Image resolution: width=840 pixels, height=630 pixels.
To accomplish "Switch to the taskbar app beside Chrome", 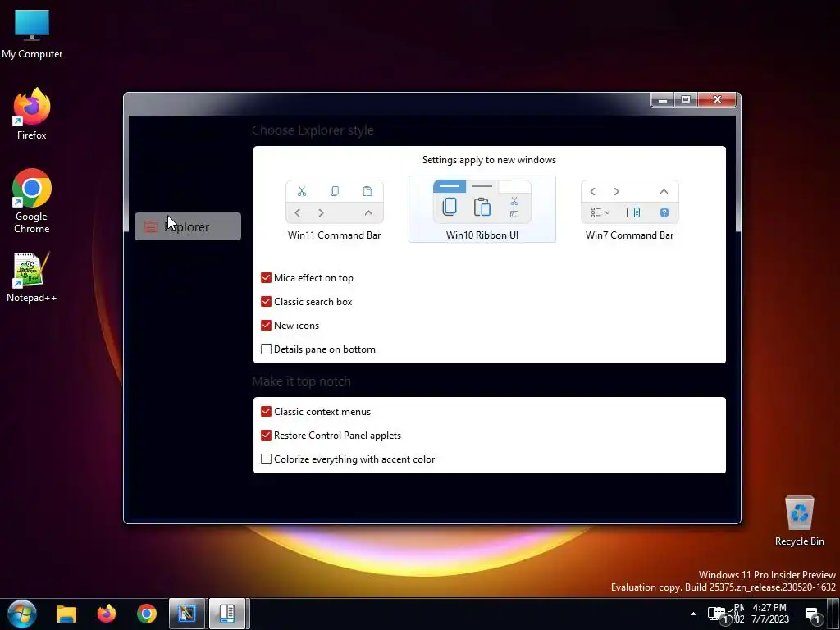I will click(x=187, y=614).
